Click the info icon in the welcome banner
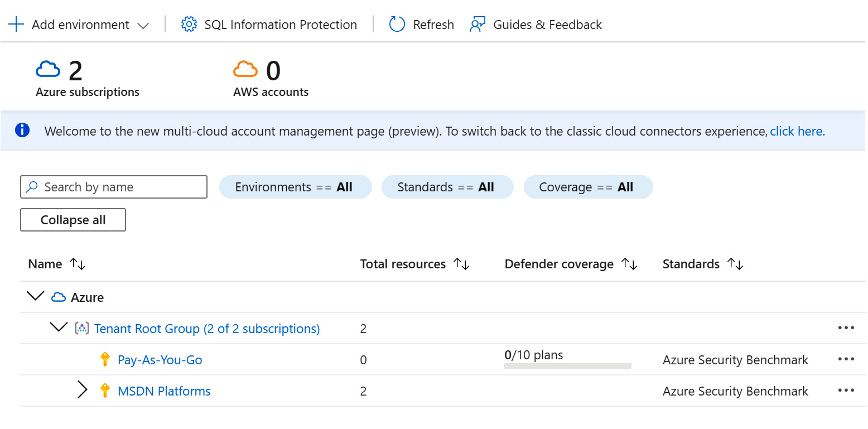Viewport: 868px width, 429px height. coord(22,131)
